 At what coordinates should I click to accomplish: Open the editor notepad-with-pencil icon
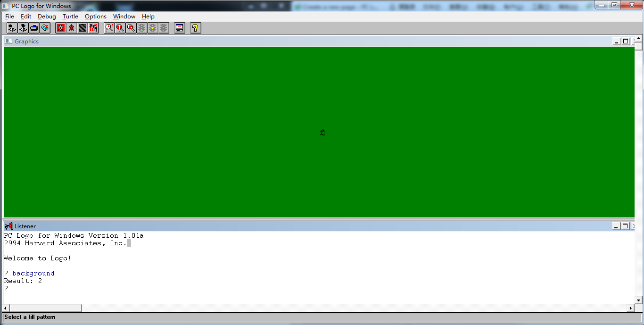click(x=45, y=28)
